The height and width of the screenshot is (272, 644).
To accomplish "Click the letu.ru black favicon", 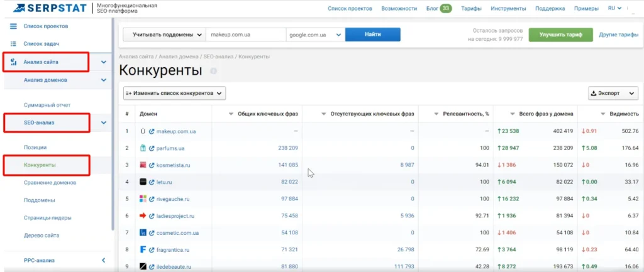I will click(x=143, y=182).
